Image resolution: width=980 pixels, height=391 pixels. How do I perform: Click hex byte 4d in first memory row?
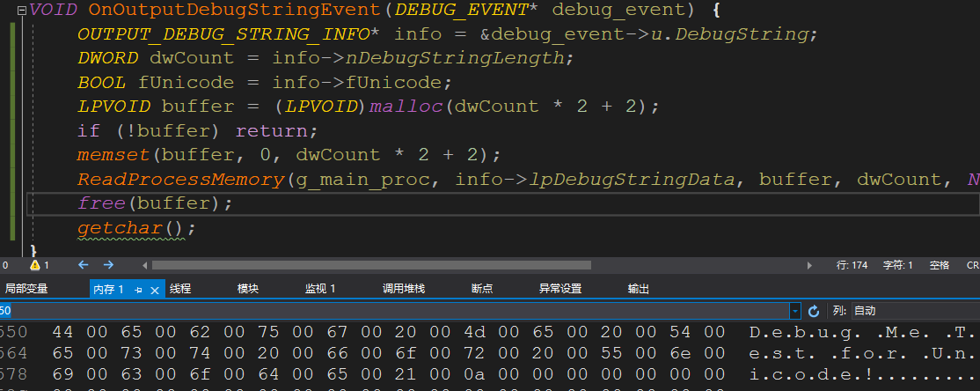(x=474, y=332)
